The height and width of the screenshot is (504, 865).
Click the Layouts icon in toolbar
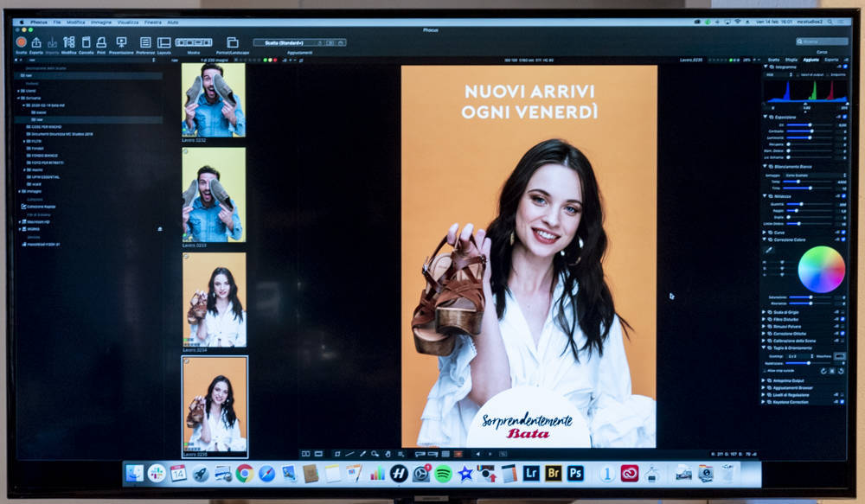tap(163, 41)
